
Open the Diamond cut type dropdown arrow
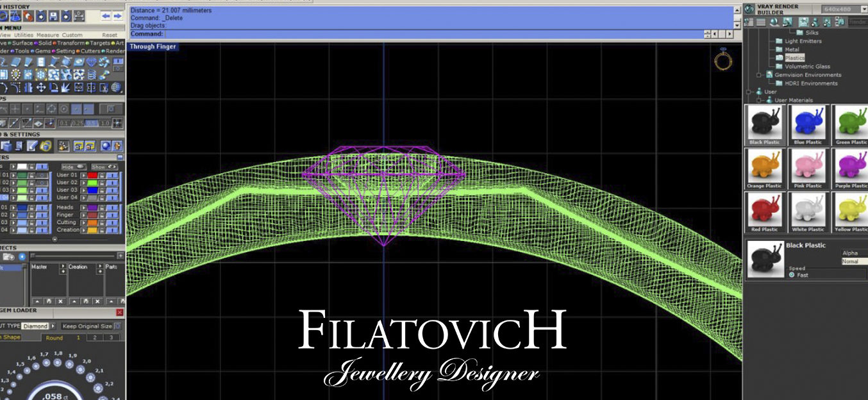[53, 326]
